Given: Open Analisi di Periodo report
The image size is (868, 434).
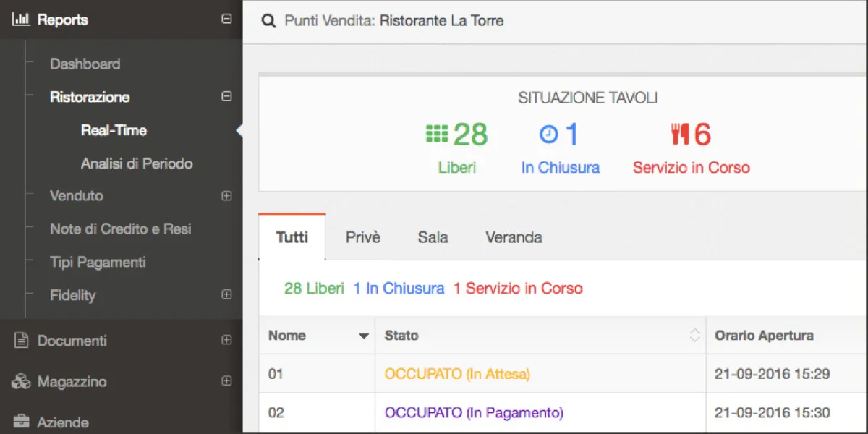Looking at the screenshot, I should 137,163.
